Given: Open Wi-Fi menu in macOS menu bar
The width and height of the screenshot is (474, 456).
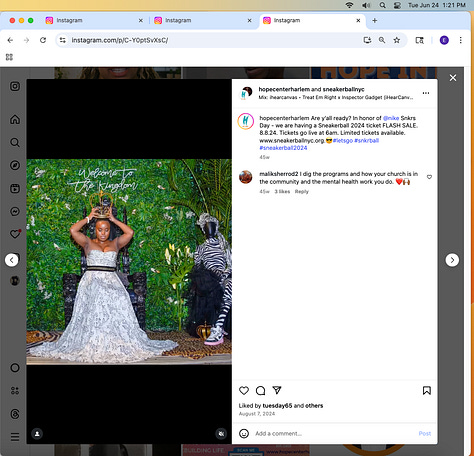Looking at the screenshot, I should 349,5.
